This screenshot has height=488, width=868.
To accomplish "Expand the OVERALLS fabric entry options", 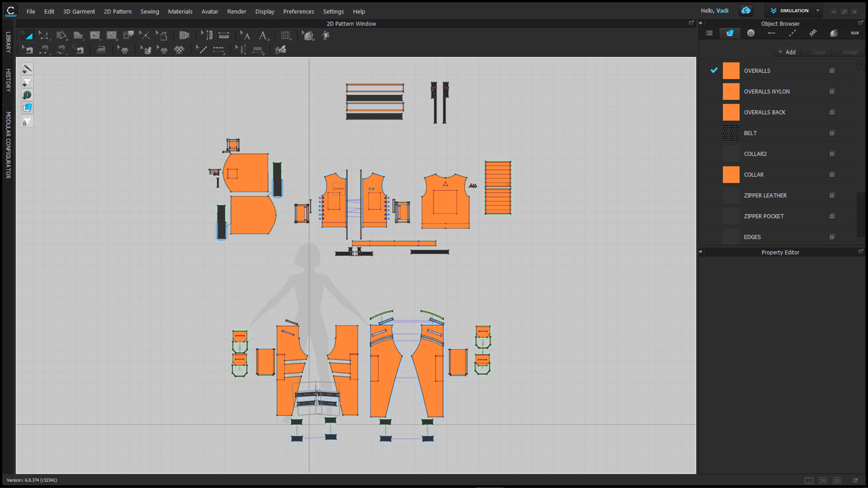I will click(x=832, y=71).
